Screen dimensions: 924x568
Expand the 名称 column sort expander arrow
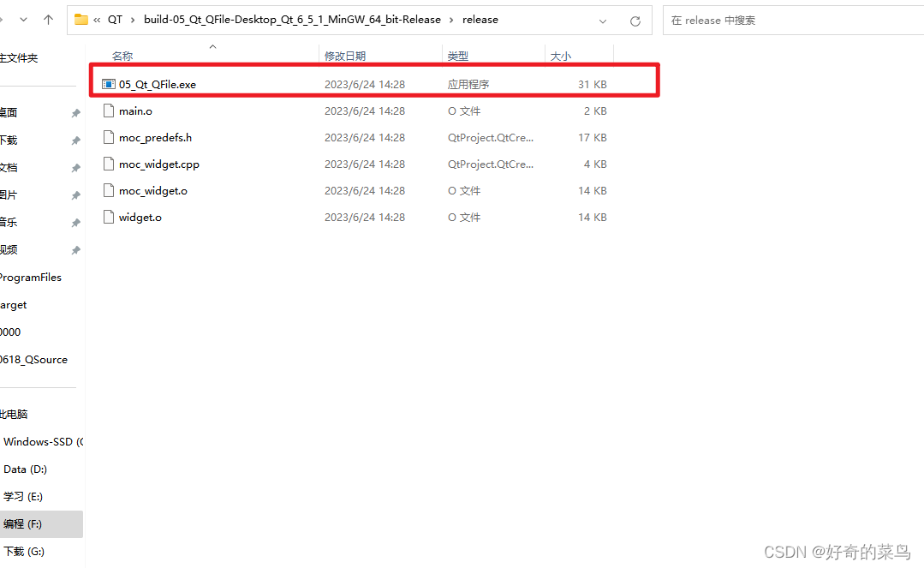click(x=212, y=48)
